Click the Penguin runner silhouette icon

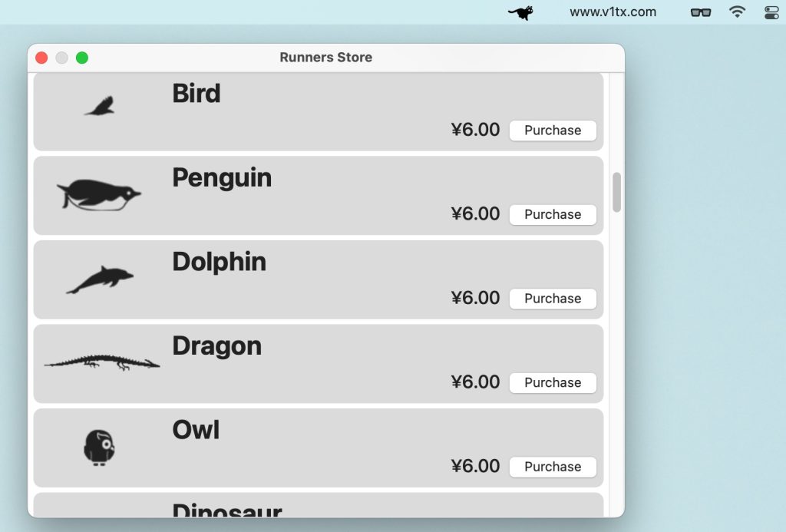pyautogui.click(x=99, y=194)
